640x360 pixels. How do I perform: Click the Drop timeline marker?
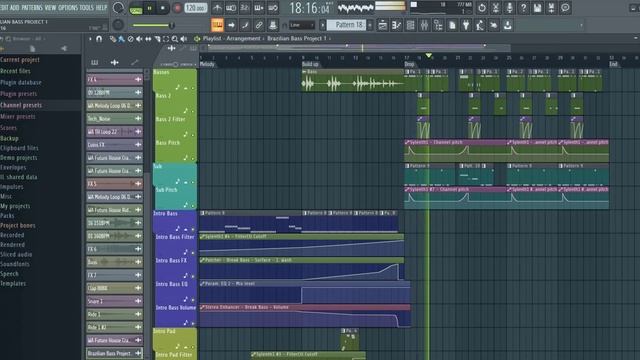click(409, 64)
